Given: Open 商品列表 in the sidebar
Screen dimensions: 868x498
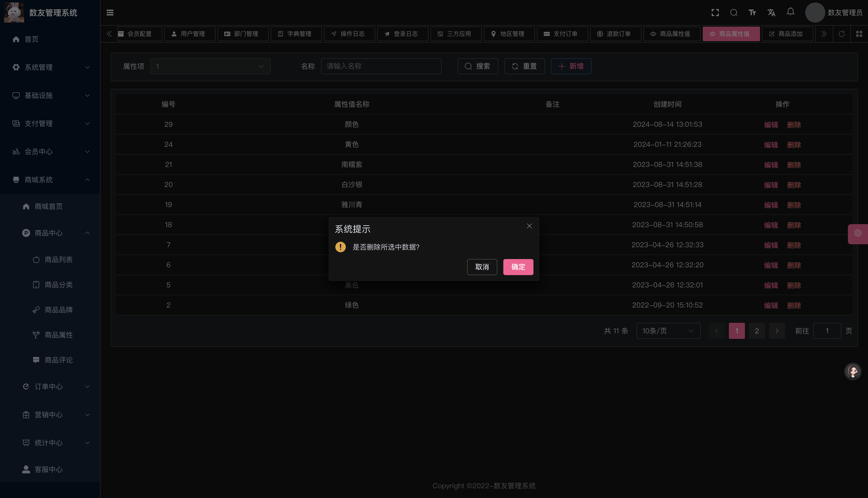Looking at the screenshot, I should coord(50,260).
